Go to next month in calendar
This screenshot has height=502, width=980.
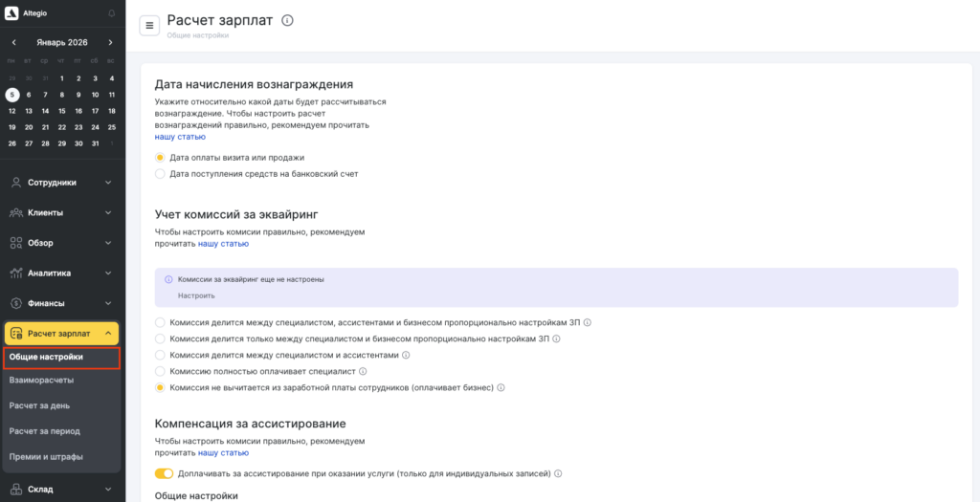111,43
